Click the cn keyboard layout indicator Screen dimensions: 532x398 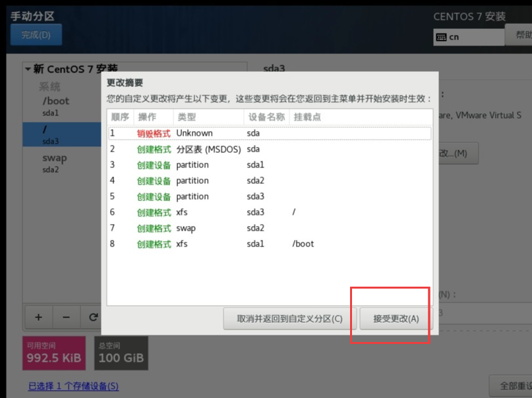click(468, 37)
